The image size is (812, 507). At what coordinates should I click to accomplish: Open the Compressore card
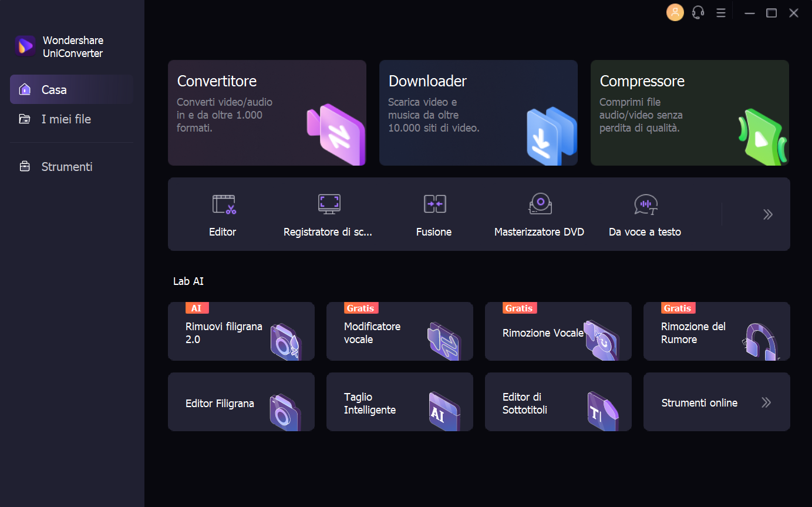pyautogui.click(x=690, y=113)
